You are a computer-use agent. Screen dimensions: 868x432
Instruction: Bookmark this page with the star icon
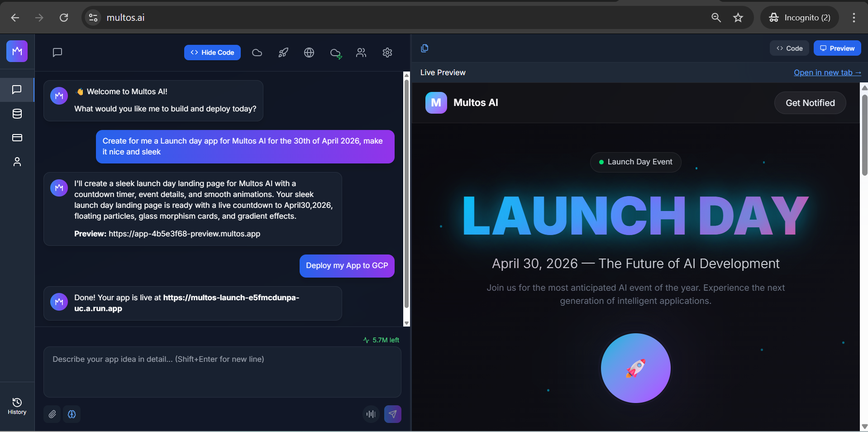point(738,18)
